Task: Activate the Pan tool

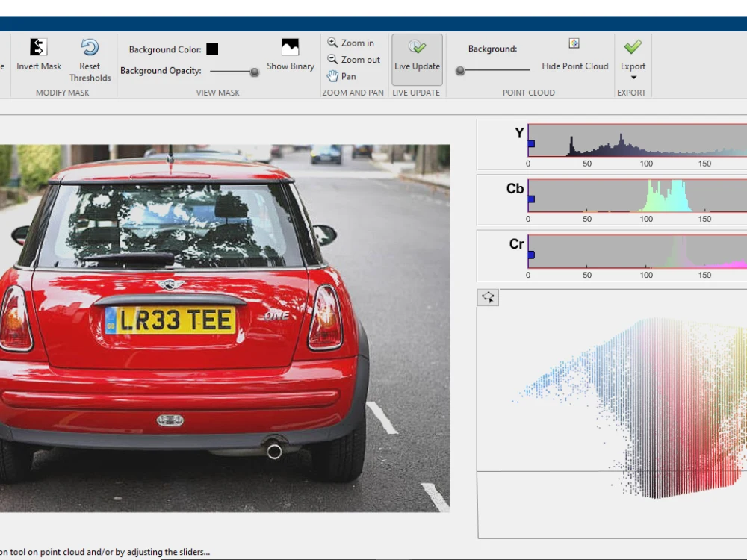Action: coord(345,75)
